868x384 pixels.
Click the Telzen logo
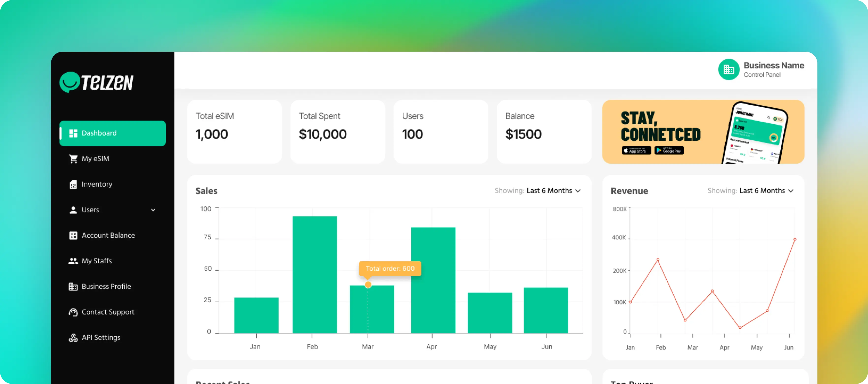(97, 82)
